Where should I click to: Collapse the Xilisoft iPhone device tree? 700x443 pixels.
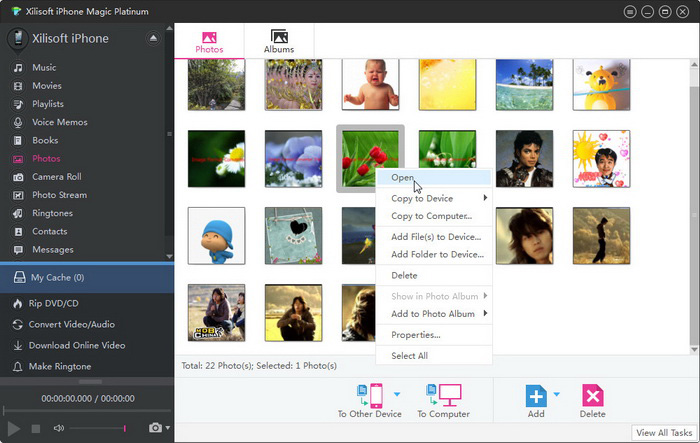pos(153,38)
